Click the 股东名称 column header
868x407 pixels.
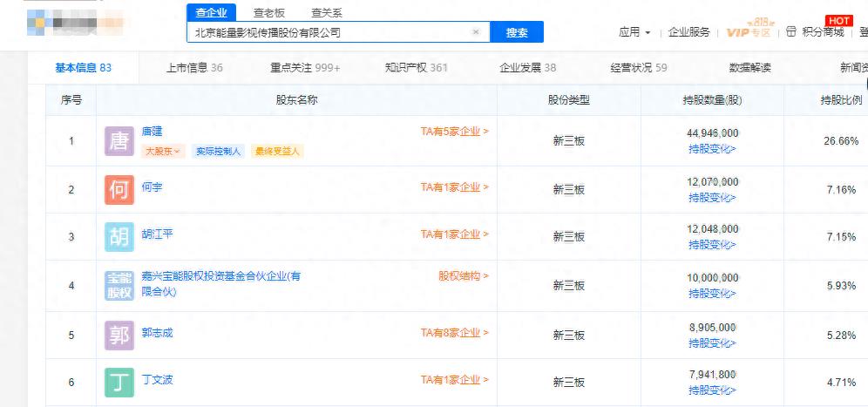point(296,100)
